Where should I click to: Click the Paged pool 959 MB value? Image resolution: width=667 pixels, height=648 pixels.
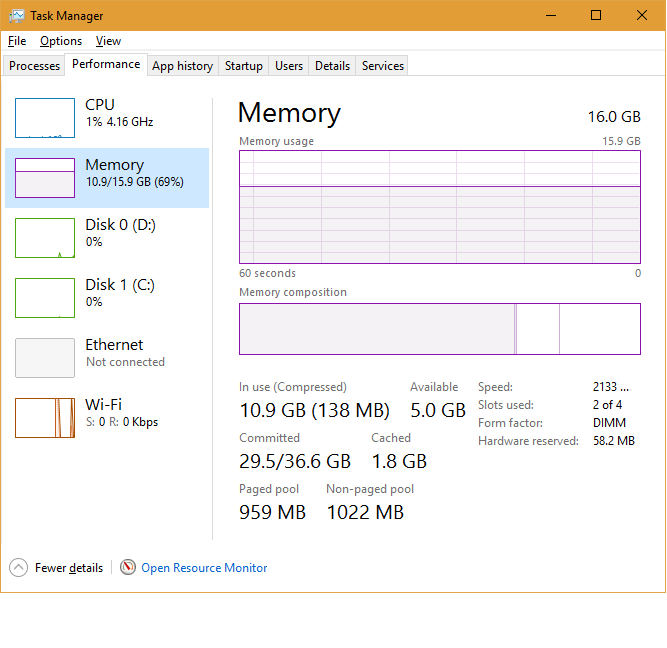pos(272,512)
